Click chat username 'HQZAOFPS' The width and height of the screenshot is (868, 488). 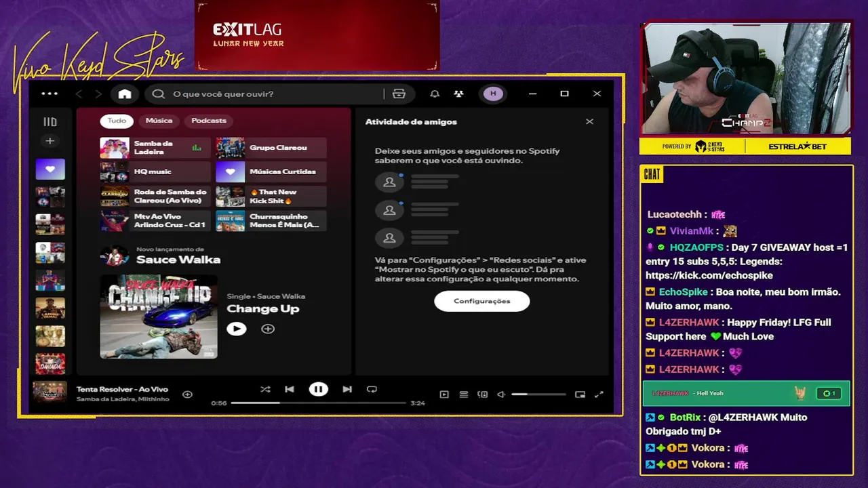696,248
